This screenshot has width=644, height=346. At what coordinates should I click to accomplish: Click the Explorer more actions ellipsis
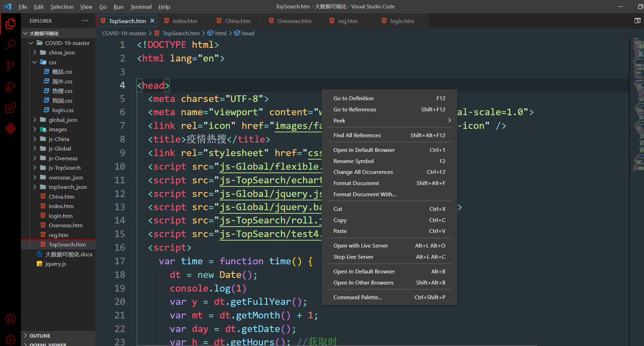click(85, 21)
